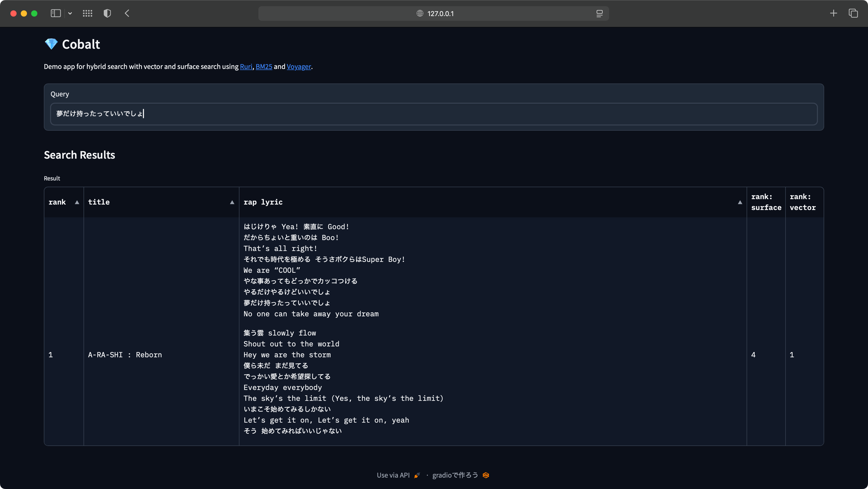This screenshot has width=868, height=489.
Task: Click Use via API in the footer
Action: coord(393,475)
